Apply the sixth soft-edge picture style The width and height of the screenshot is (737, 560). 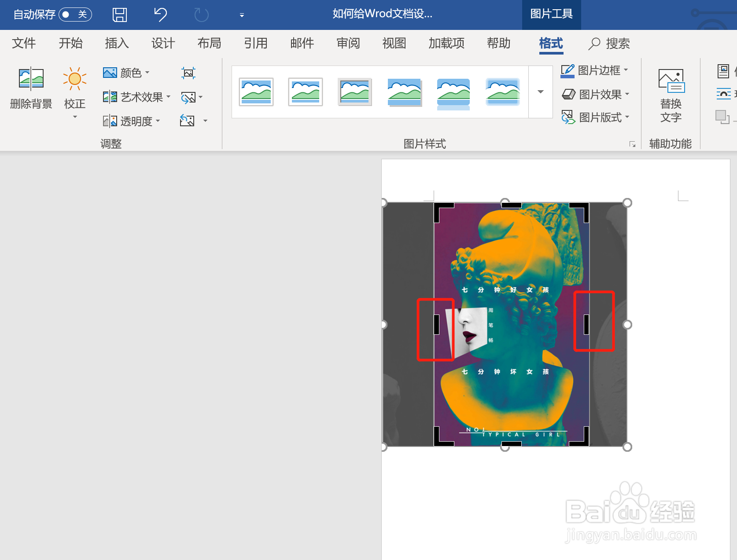[503, 92]
